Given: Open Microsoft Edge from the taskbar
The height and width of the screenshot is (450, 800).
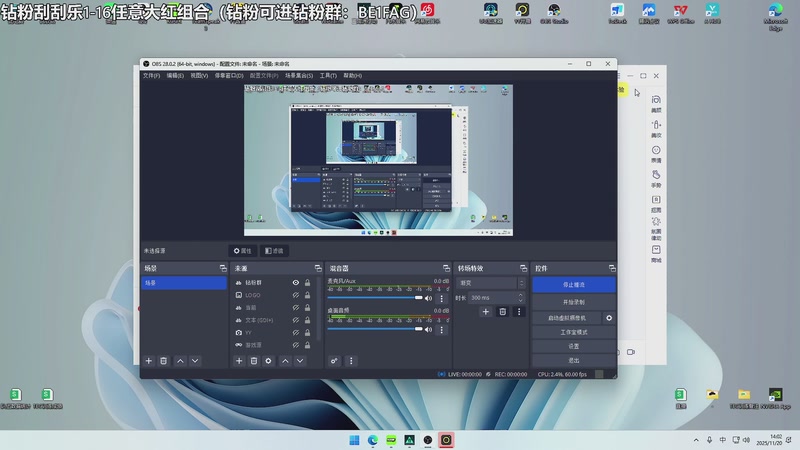Looking at the screenshot, I should (x=372, y=440).
